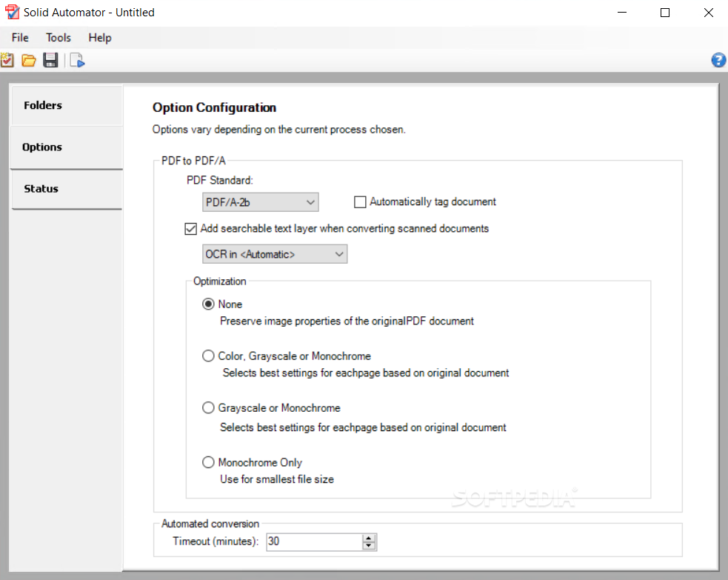Switch to the Folders tab
Viewport: 728px width, 580px height.
coord(67,105)
